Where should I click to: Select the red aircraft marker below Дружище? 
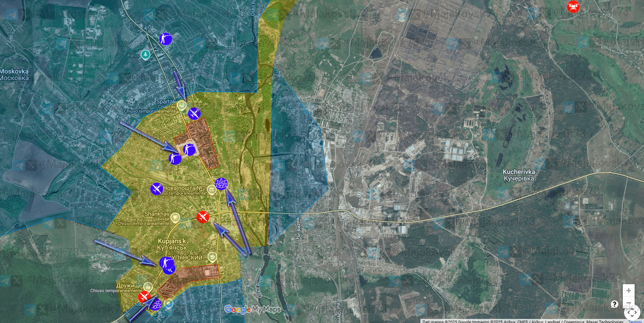(x=144, y=297)
